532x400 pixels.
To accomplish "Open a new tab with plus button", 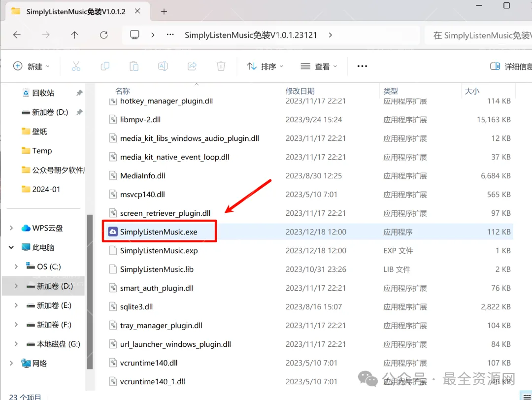I will [164, 11].
